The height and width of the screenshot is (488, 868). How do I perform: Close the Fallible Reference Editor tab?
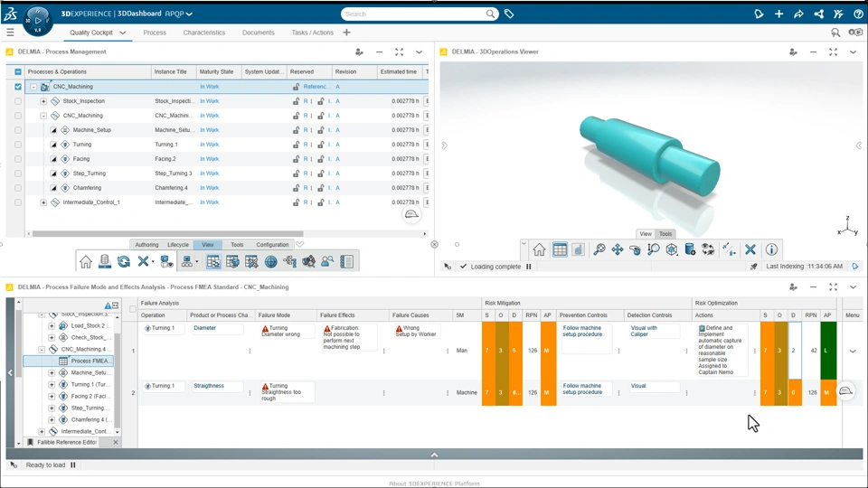[x=115, y=442]
